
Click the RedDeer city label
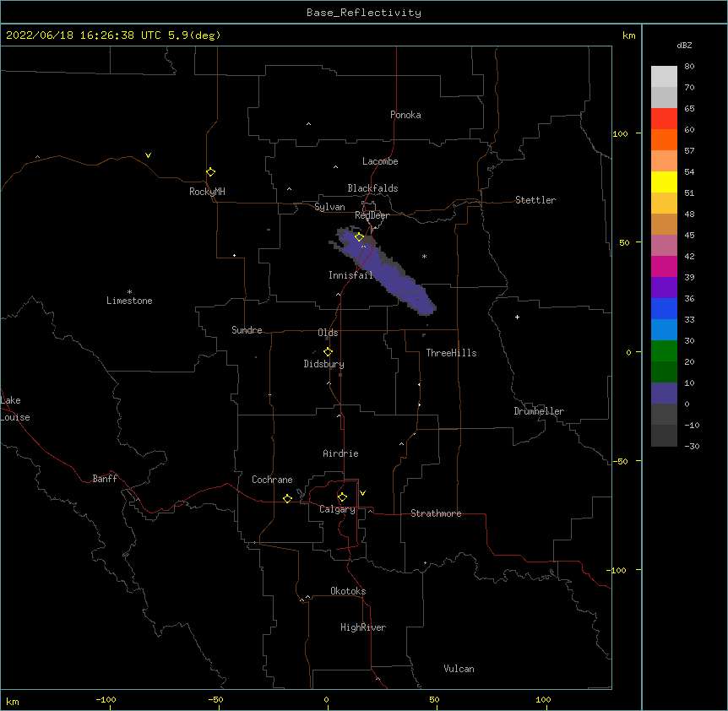pyautogui.click(x=372, y=215)
